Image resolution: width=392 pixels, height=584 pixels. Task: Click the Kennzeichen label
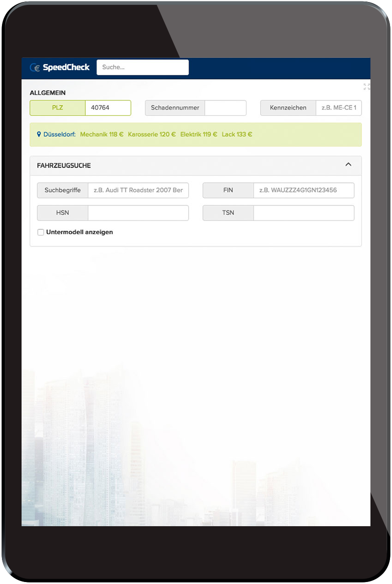click(x=288, y=108)
